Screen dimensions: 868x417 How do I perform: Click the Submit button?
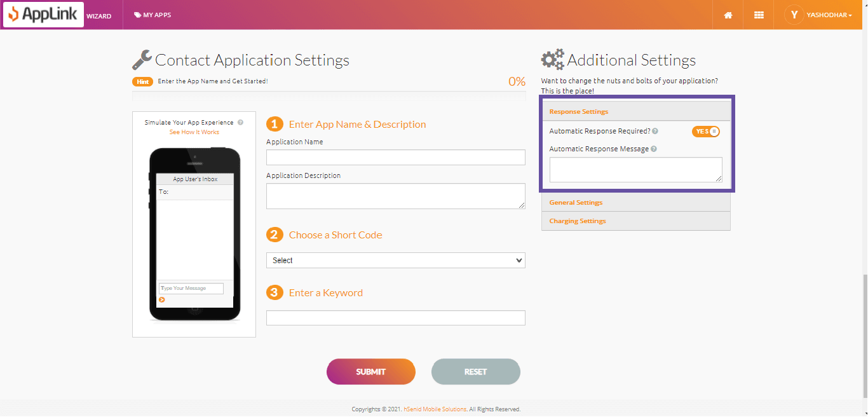tap(371, 372)
